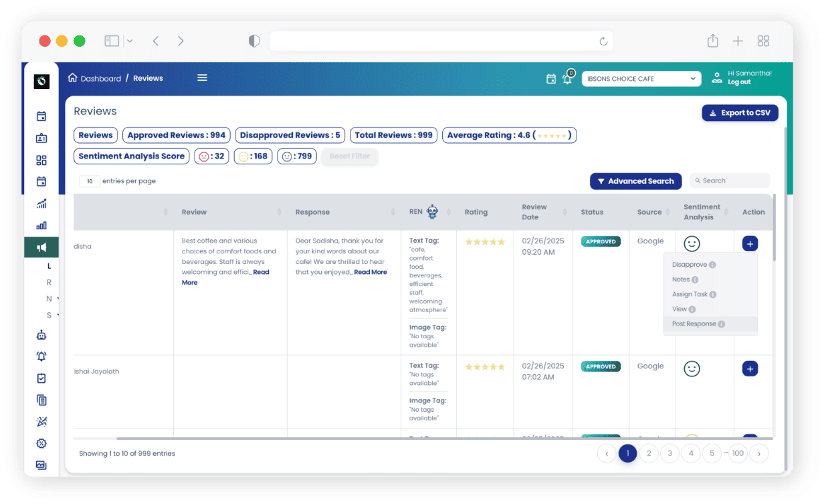Open the robot icon in the left sidebar
This screenshot has height=504, width=820.
[41, 335]
